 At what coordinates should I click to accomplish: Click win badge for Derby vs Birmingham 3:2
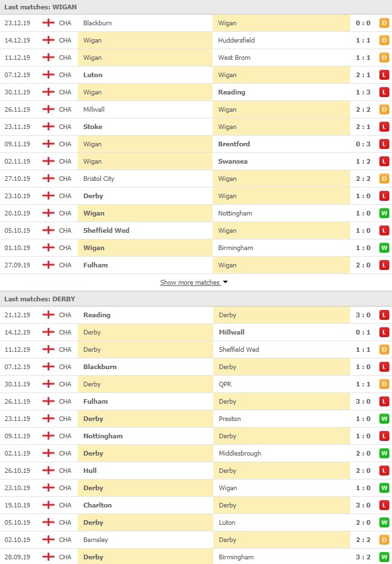[384, 557]
